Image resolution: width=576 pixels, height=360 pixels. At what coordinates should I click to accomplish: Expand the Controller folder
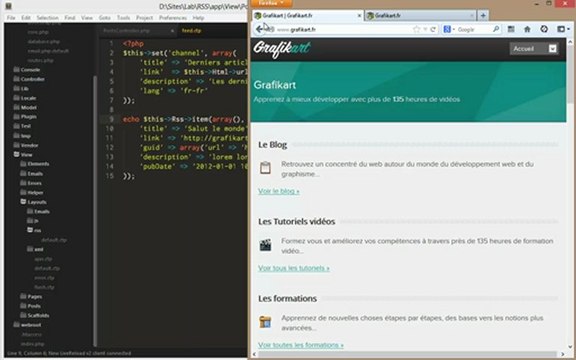point(29,79)
